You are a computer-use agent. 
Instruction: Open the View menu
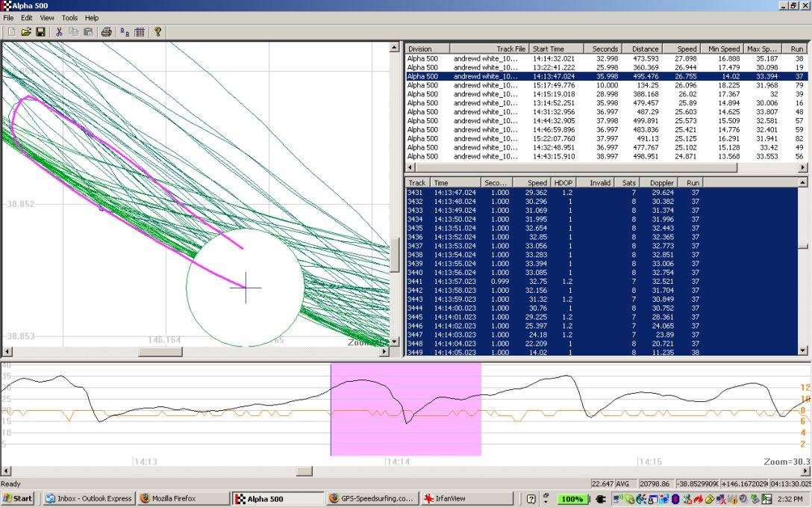coord(47,17)
